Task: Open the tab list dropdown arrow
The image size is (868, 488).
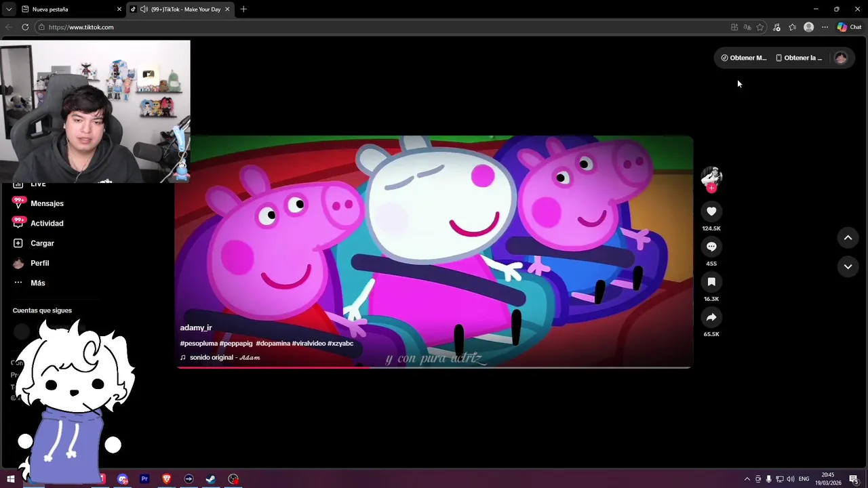Action: point(8,9)
